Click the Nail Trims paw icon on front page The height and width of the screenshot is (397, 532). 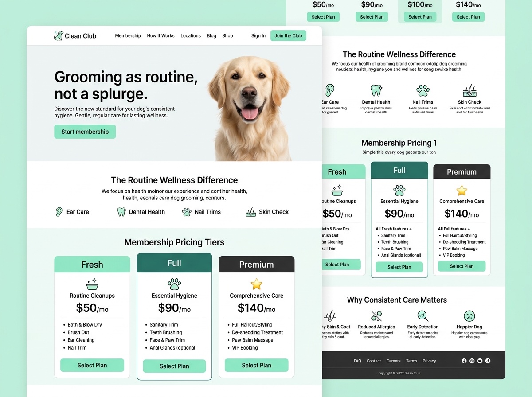tap(187, 212)
